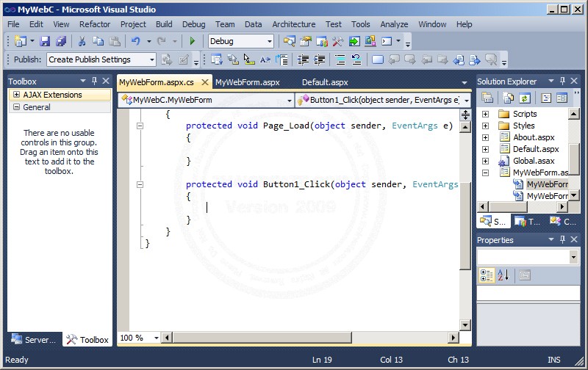Collapse the MyWebForm.aspx tree node
The height and width of the screenshot is (370, 588).
click(486, 173)
